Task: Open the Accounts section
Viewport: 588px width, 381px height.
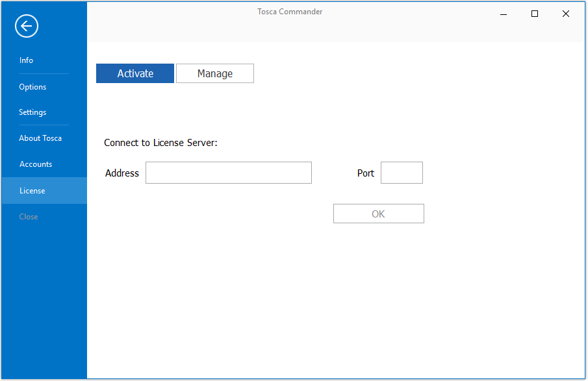Action: 36,164
